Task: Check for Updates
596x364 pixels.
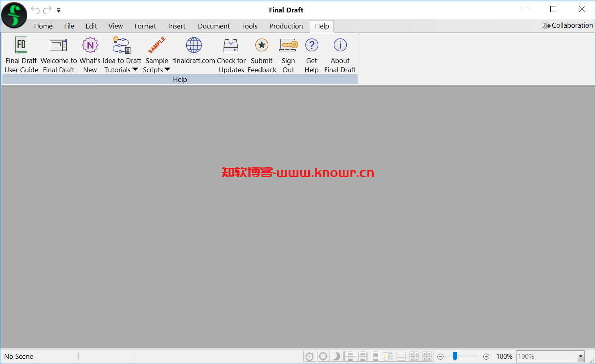Action: (231, 55)
